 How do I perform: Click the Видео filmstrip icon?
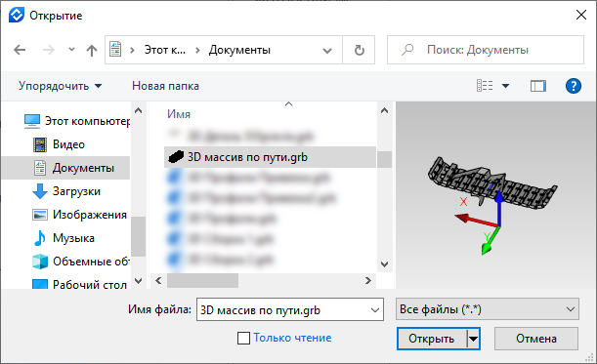coord(40,144)
